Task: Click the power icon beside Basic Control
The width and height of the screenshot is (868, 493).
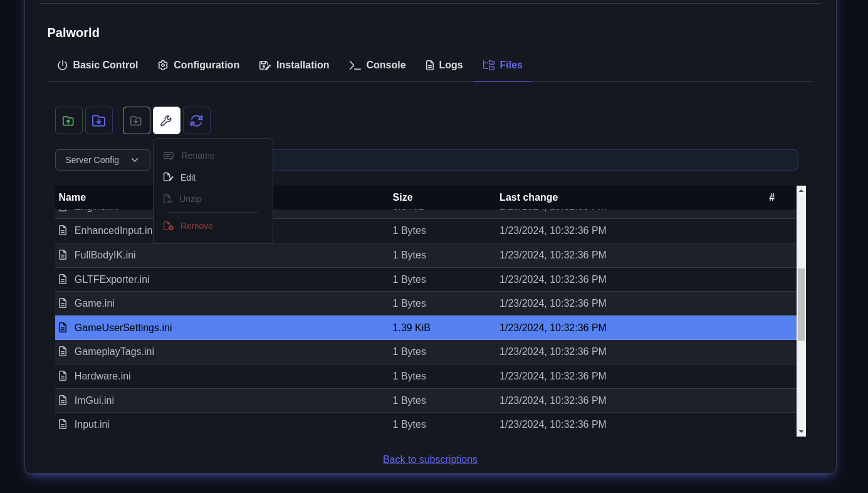Action: pos(62,65)
